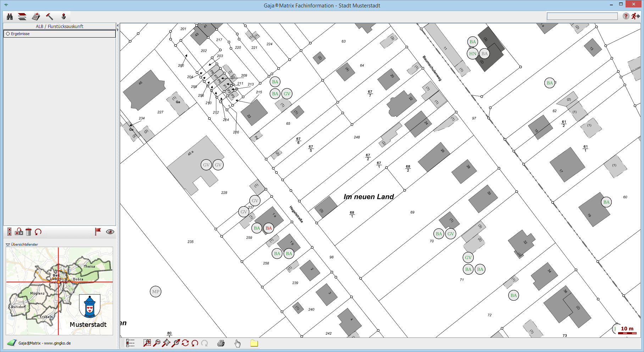Viewport: 644px width, 352px height.
Task: Click the binoculars search icon
Action: pos(10,17)
